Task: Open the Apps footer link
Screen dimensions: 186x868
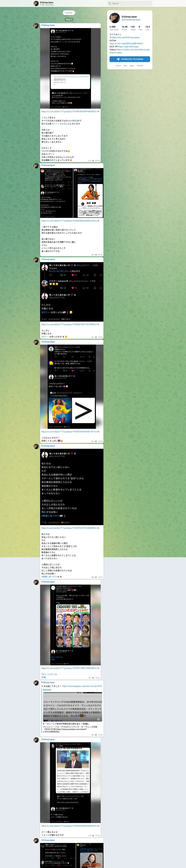Action: coord(132,66)
